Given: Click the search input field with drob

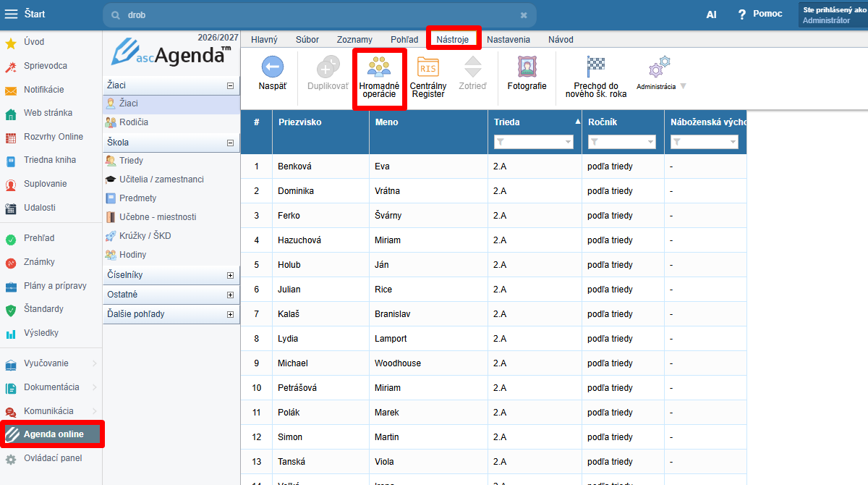Looking at the screenshot, I should click(319, 15).
